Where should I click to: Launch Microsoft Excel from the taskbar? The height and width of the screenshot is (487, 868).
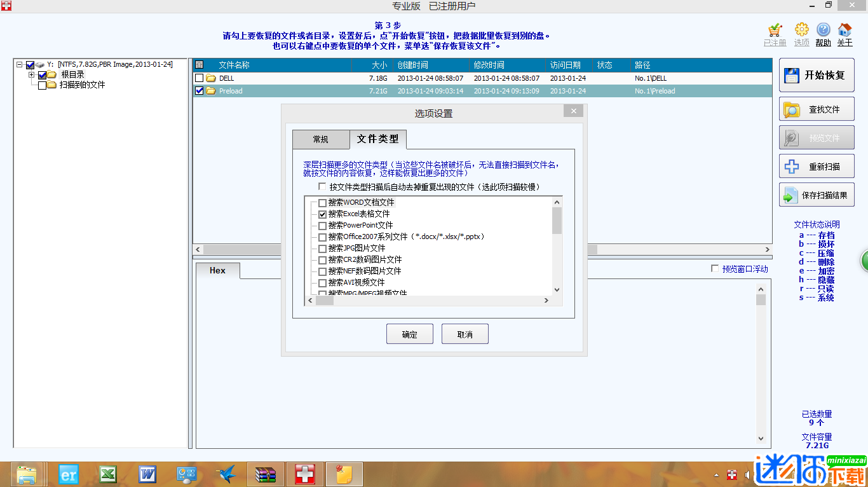[x=108, y=474]
